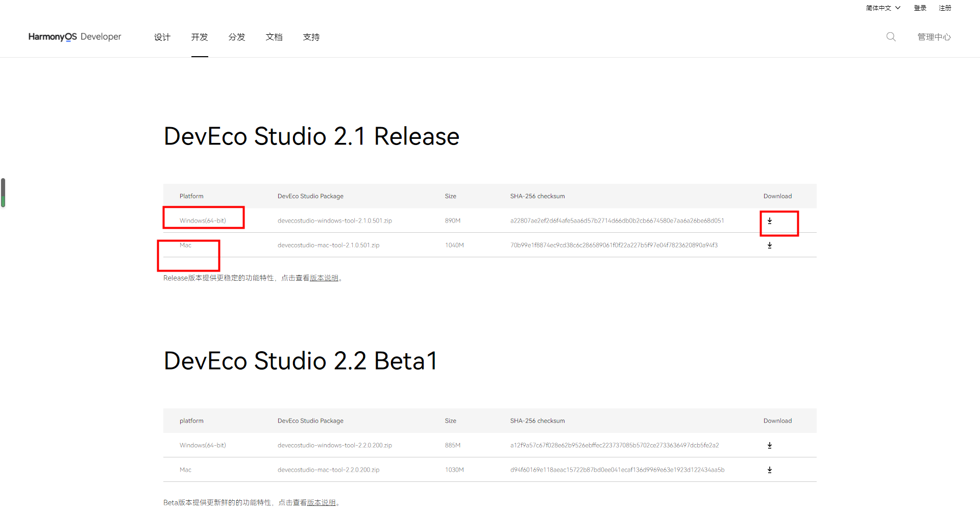Click the 885M size cell

coord(453,446)
